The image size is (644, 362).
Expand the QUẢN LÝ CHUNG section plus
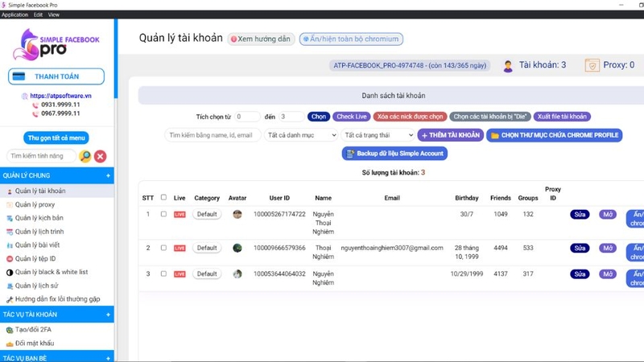[x=108, y=175]
